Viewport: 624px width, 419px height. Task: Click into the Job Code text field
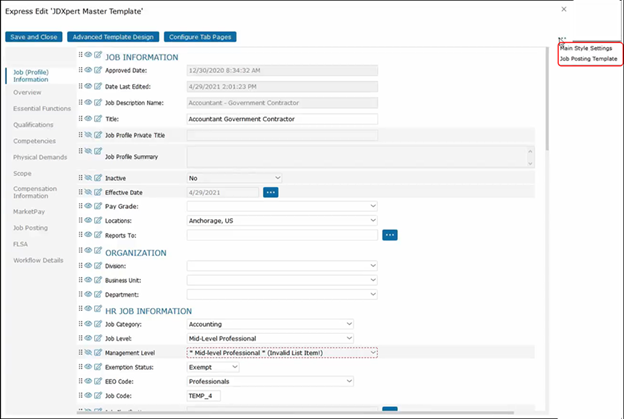(214, 396)
